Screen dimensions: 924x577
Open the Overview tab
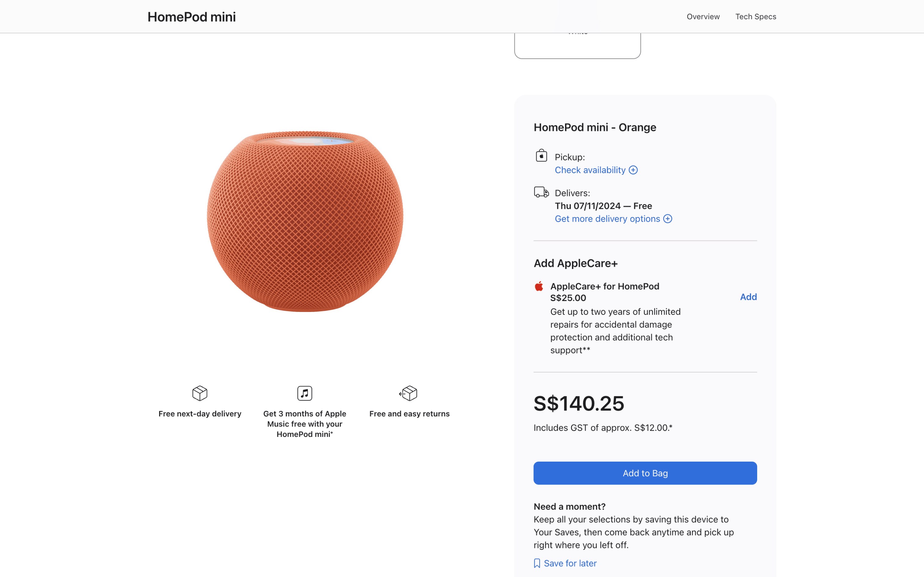click(703, 16)
